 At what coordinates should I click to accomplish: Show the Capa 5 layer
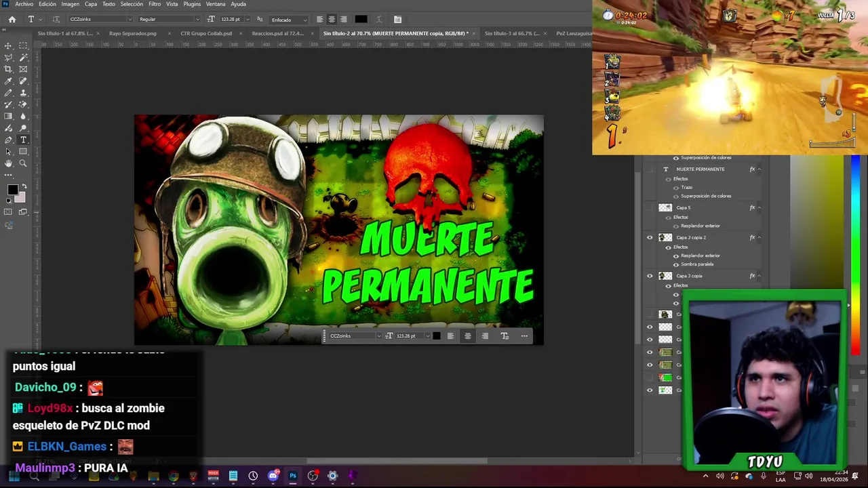[x=650, y=207]
